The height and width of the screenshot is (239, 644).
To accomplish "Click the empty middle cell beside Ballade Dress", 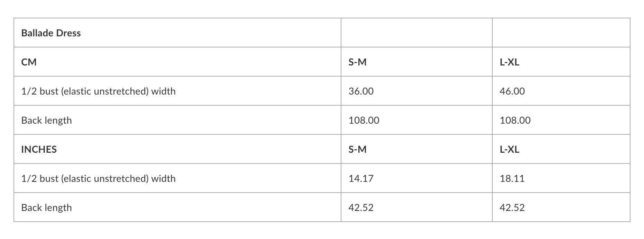I will tap(416, 33).
